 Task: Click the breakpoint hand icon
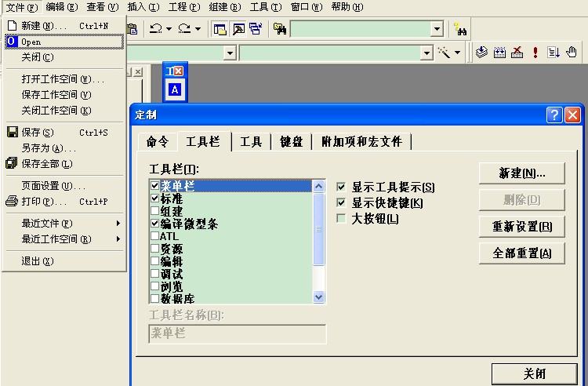(572, 52)
